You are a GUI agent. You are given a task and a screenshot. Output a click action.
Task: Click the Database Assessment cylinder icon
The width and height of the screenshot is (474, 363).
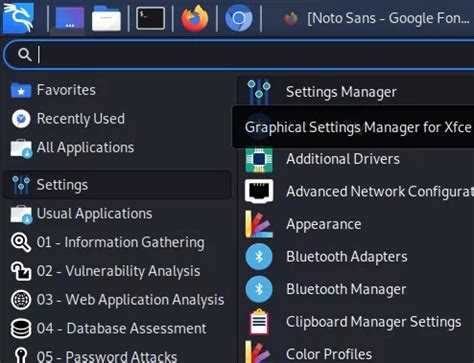[x=21, y=328]
